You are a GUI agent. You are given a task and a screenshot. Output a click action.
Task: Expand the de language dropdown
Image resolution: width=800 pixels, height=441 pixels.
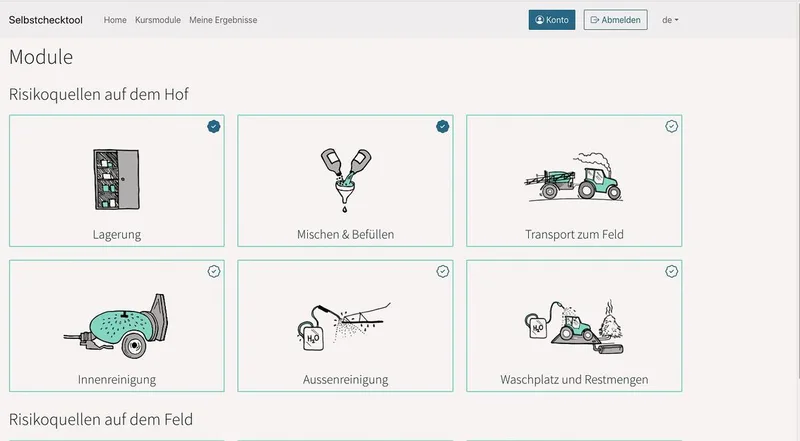coord(670,20)
